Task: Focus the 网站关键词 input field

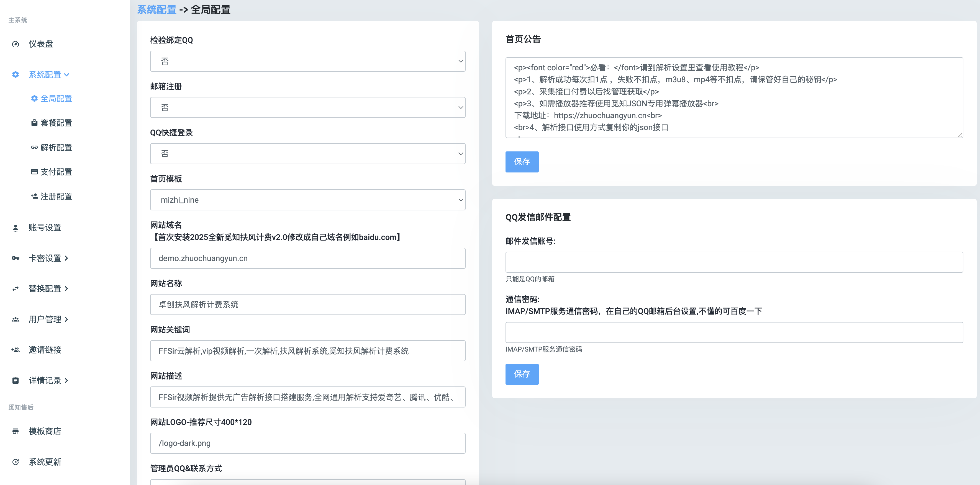Action: 307,351
